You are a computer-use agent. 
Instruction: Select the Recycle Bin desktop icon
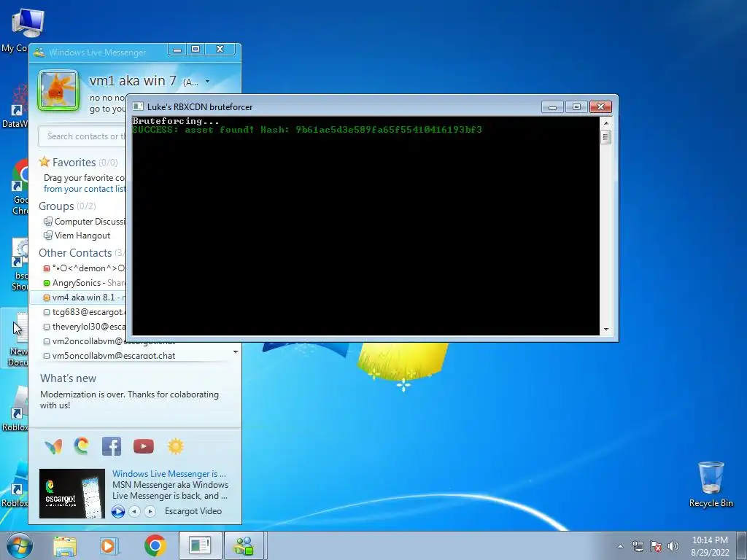click(711, 484)
